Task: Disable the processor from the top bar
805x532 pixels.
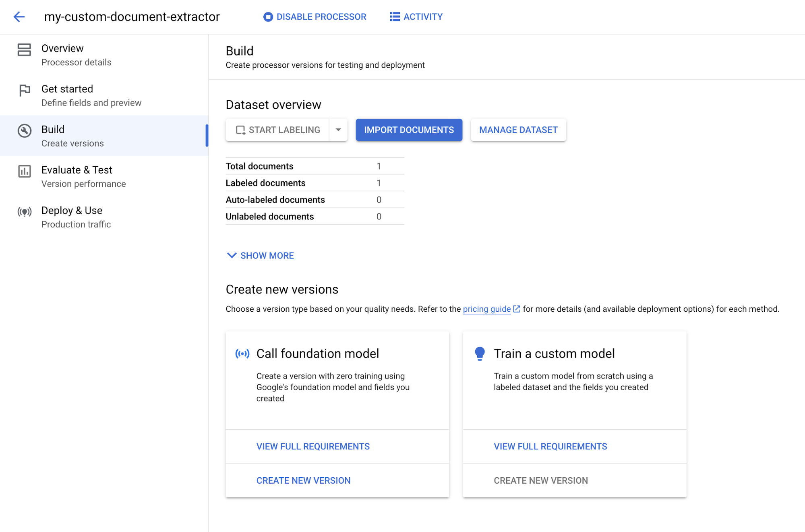Action: pyautogui.click(x=315, y=17)
